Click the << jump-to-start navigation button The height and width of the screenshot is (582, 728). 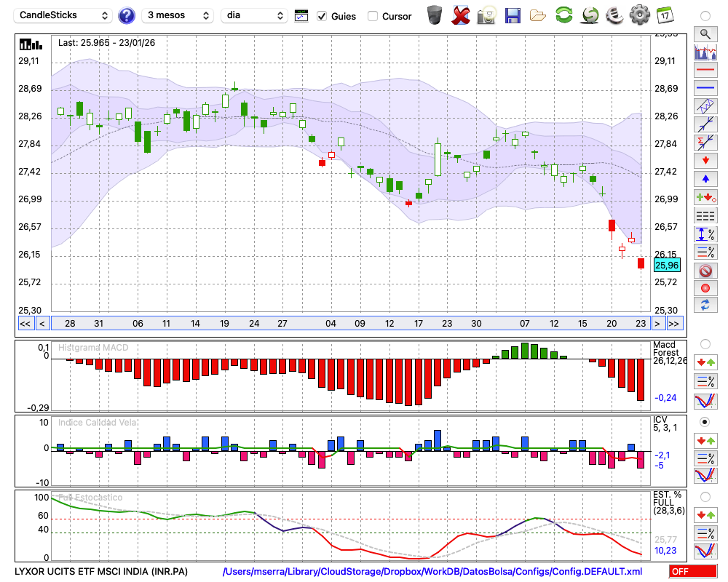25,324
